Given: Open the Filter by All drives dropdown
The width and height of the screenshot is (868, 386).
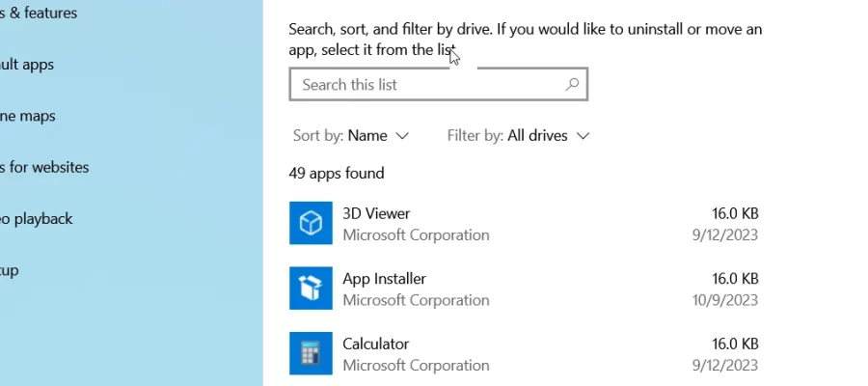Looking at the screenshot, I should (x=518, y=136).
